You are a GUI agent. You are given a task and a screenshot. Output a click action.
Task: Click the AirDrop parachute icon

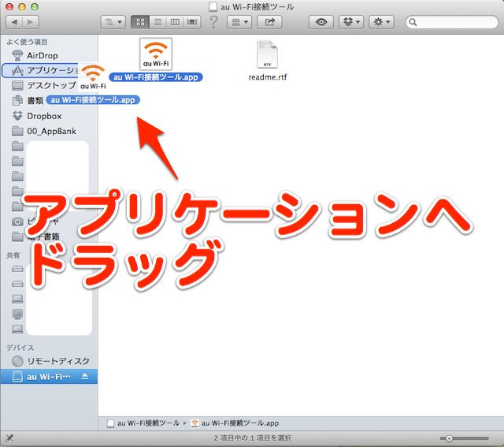17,55
